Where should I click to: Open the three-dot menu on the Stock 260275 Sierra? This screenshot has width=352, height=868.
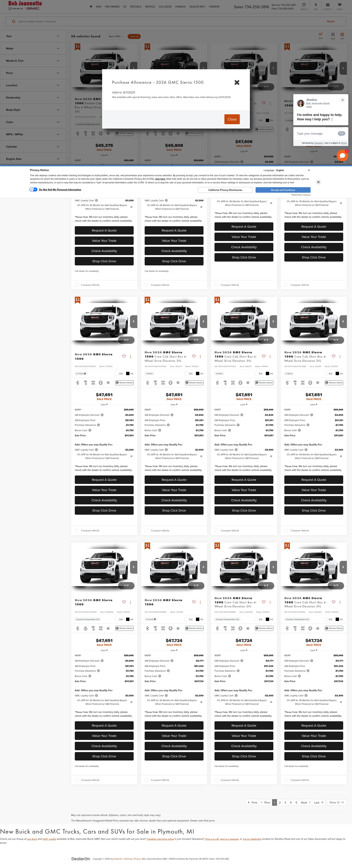pyautogui.click(x=270, y=356)
